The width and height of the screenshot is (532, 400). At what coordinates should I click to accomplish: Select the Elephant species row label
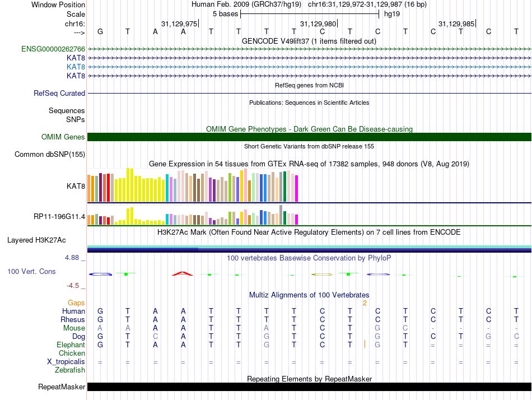71,345
